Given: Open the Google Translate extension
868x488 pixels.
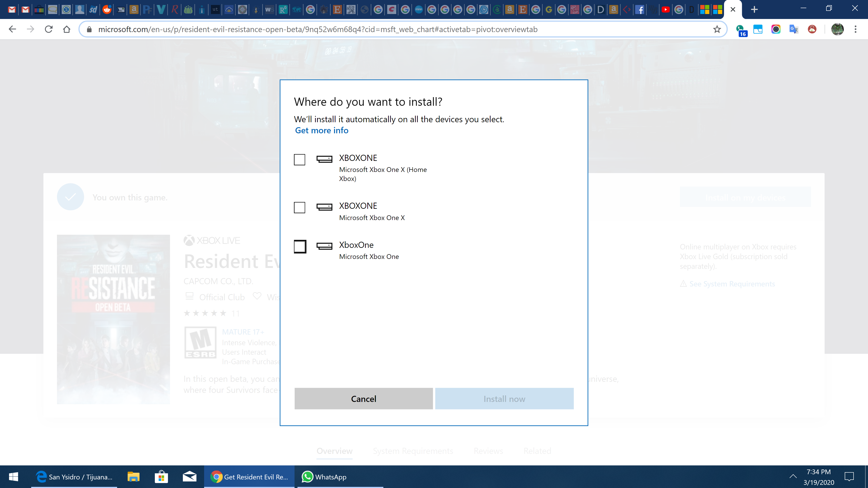Looking at the screenshot, I should tap(794, 29).
